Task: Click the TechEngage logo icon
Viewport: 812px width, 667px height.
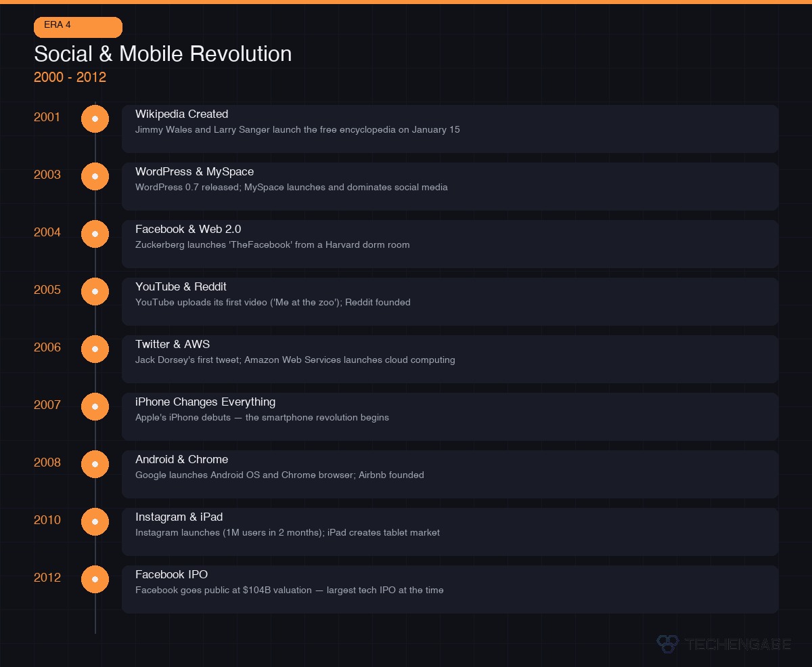Action: pyautogui.click(x=667, y=643)
